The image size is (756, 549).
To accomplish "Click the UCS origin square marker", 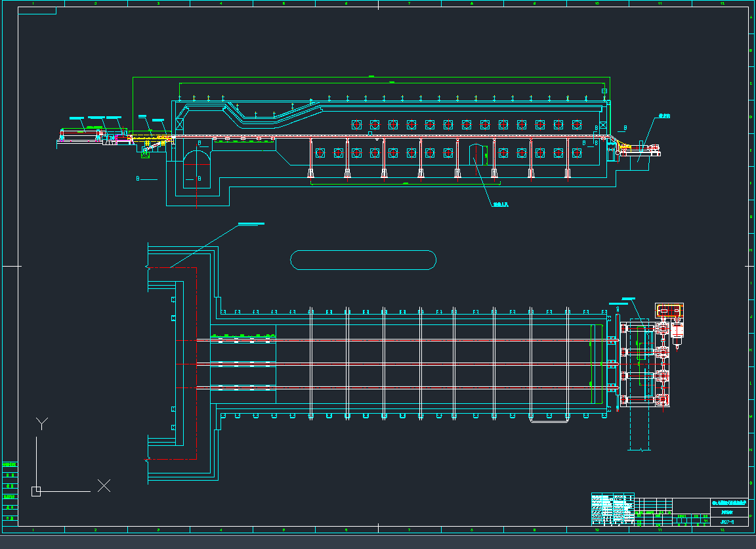I will 36,491.
